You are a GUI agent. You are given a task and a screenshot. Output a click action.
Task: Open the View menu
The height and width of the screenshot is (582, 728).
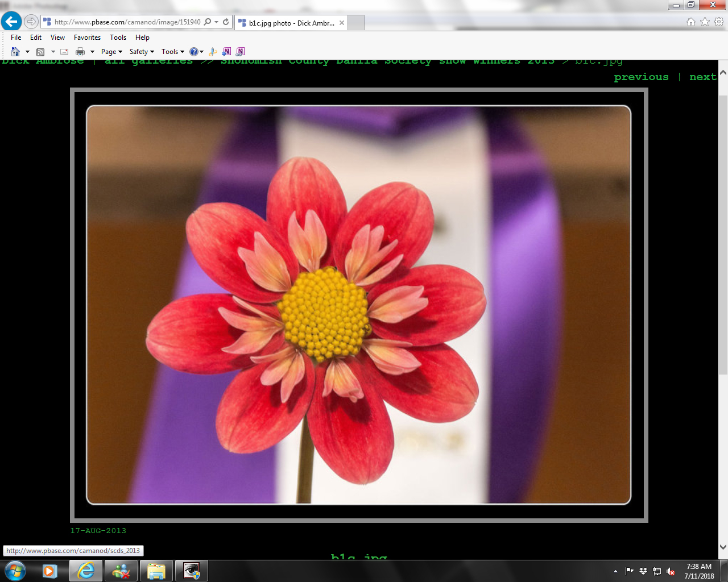tap(57, 38)
